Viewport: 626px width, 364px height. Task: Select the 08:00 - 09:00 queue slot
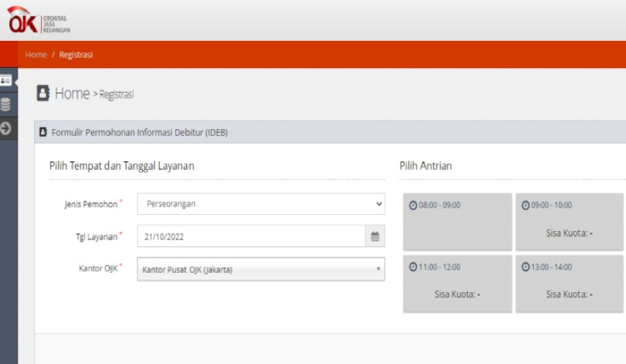tap(457, 222)
